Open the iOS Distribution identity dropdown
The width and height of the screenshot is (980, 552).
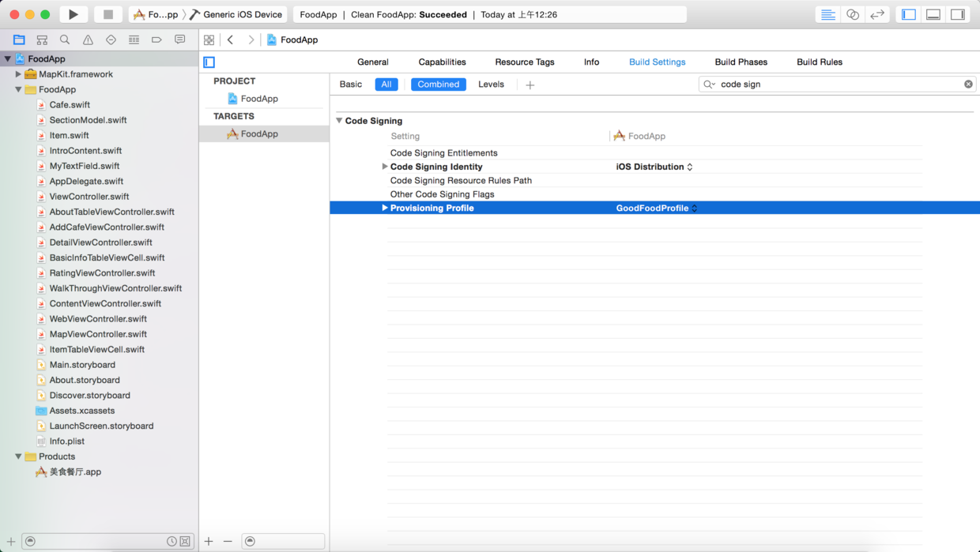(654, 167)
